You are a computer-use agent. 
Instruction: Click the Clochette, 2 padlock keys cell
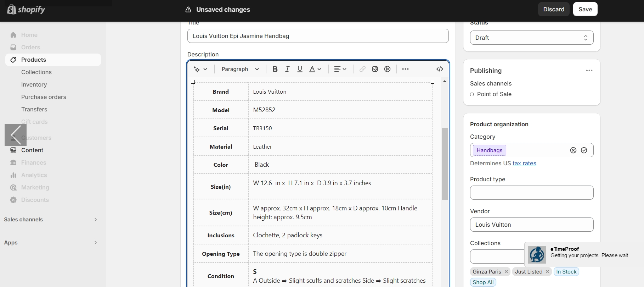340,235
